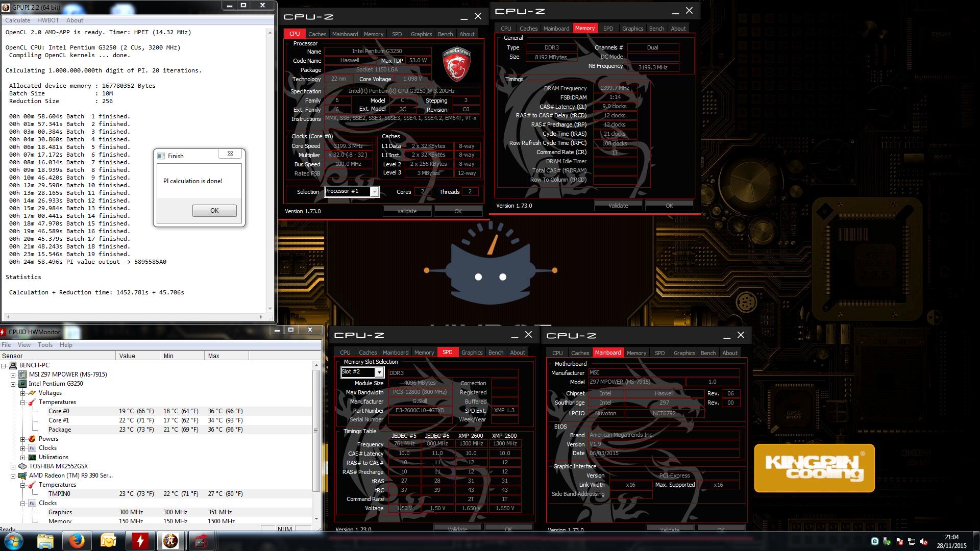980x551 pixels.
Task: Close the Finish dialog
Action: (230, 154)
